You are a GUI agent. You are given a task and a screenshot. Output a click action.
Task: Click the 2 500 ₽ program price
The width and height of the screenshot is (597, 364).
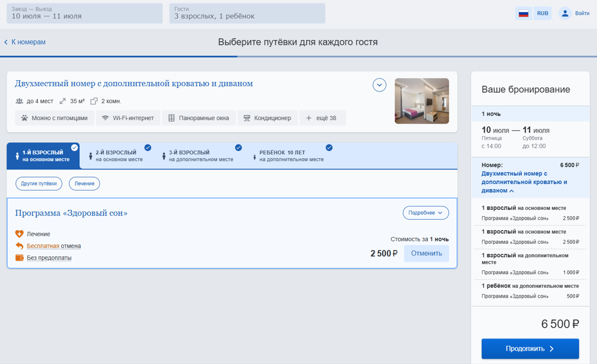[x=384, y=253]
